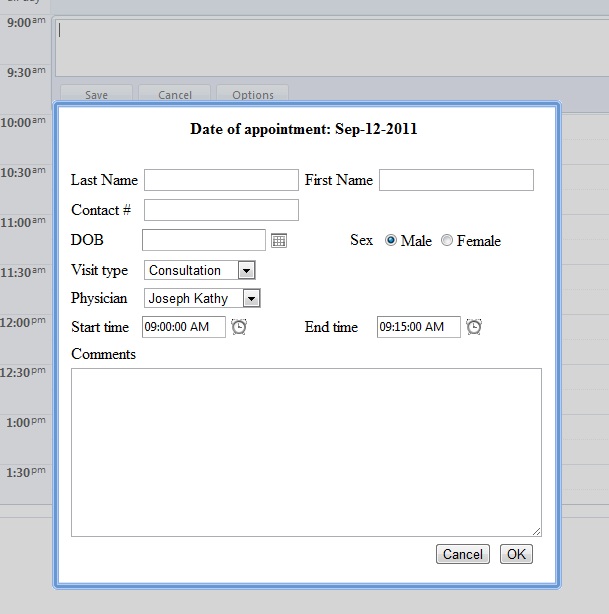This screenshot has width=609, height=614.
Task: Open the End time clock picker
Action: (474, 327)
